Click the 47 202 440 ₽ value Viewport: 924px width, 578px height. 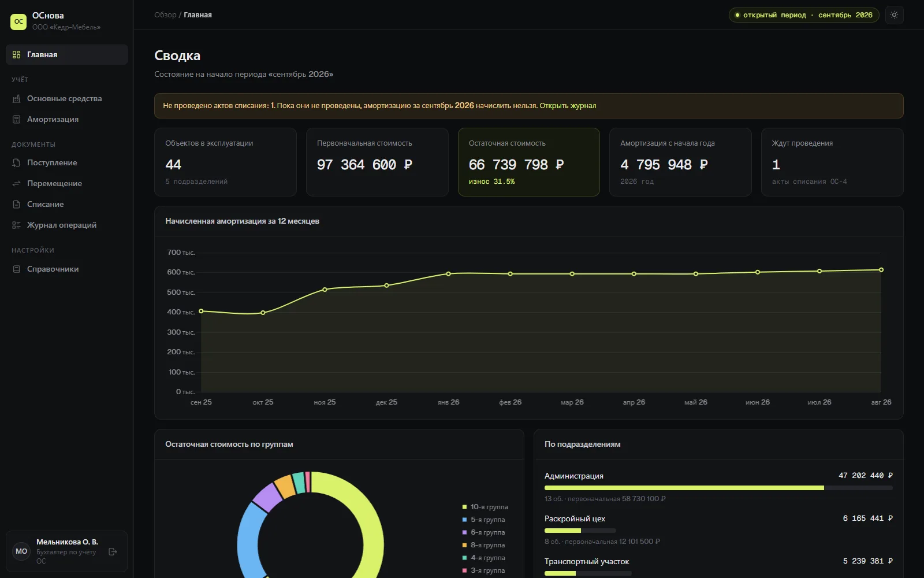[866, 476]
